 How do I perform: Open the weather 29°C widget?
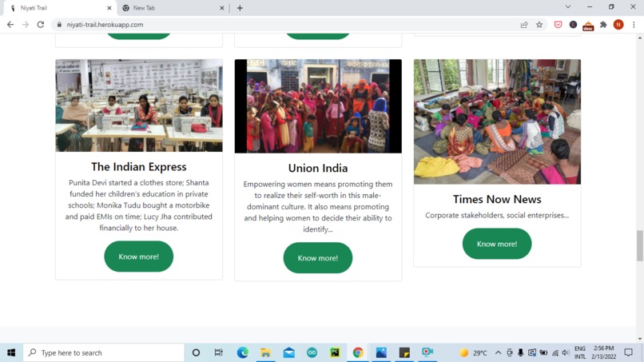click(473, 352)
